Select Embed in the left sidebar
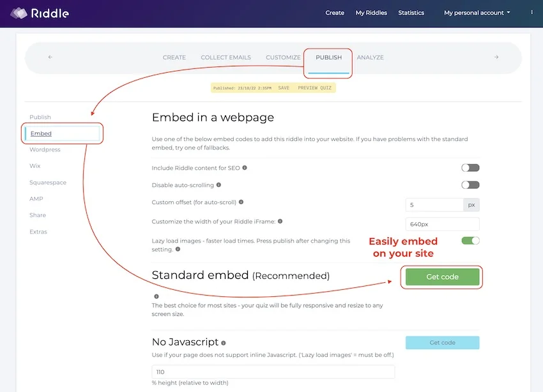The width and height of the screenshot is (543, 392). pos(63,133)
